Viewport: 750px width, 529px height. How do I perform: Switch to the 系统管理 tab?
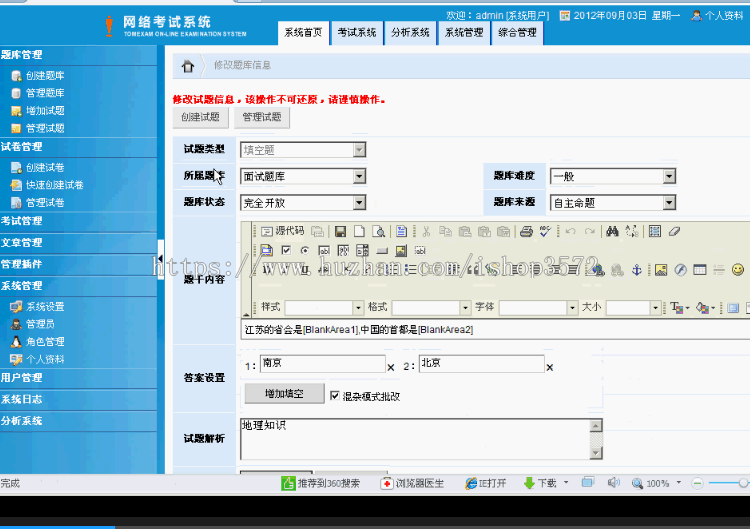coord(464,33)
